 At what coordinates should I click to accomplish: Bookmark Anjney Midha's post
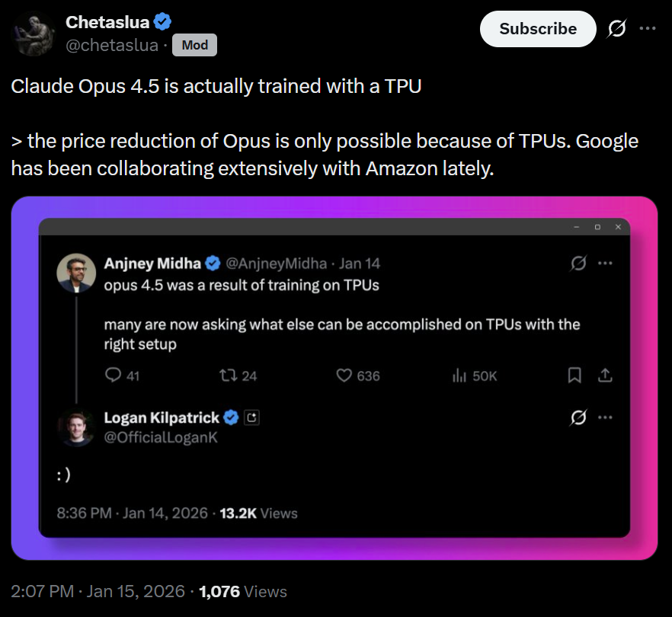click(x=575, y=375)
